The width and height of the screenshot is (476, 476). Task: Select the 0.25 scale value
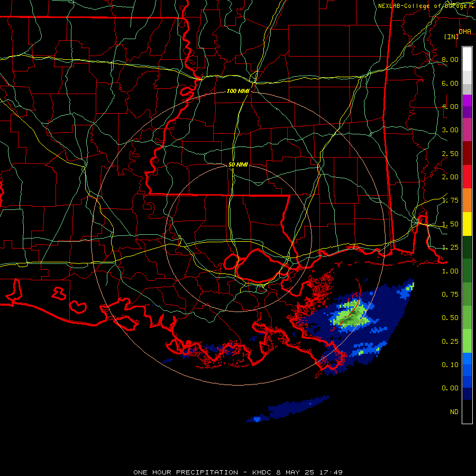450,342
